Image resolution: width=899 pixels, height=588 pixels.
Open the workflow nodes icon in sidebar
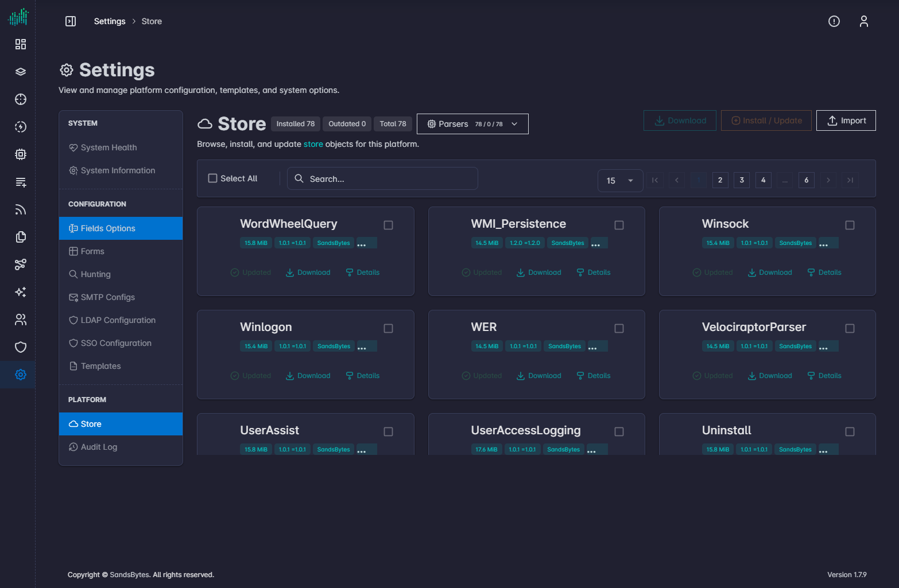[x=21, y=264]
